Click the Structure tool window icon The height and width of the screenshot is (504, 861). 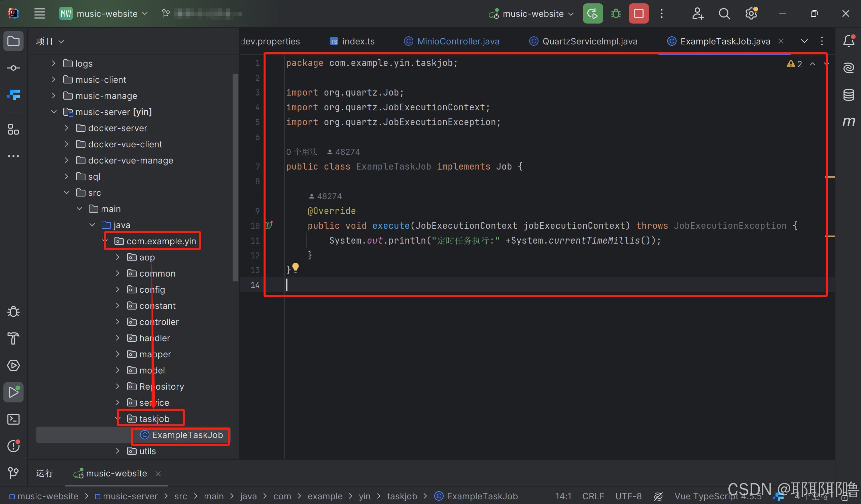(x=13, y=130)
